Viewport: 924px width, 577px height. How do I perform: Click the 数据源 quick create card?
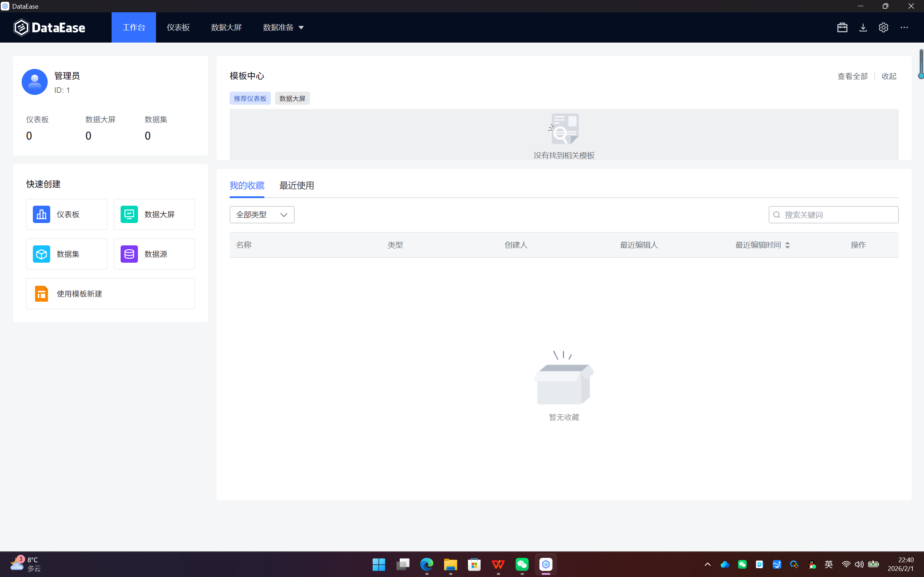[154, 254]
